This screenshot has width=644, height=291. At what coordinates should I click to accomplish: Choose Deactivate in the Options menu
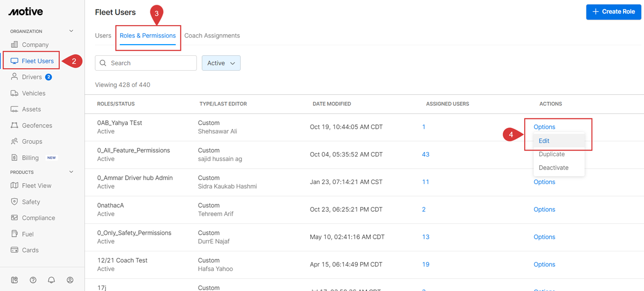(553, 168)
